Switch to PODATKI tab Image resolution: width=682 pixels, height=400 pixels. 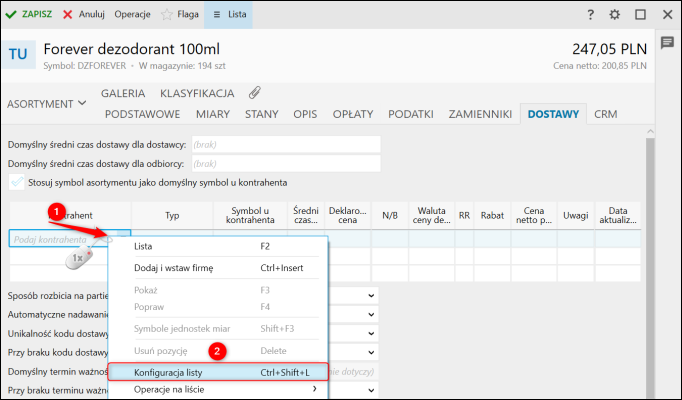point(411,114)
